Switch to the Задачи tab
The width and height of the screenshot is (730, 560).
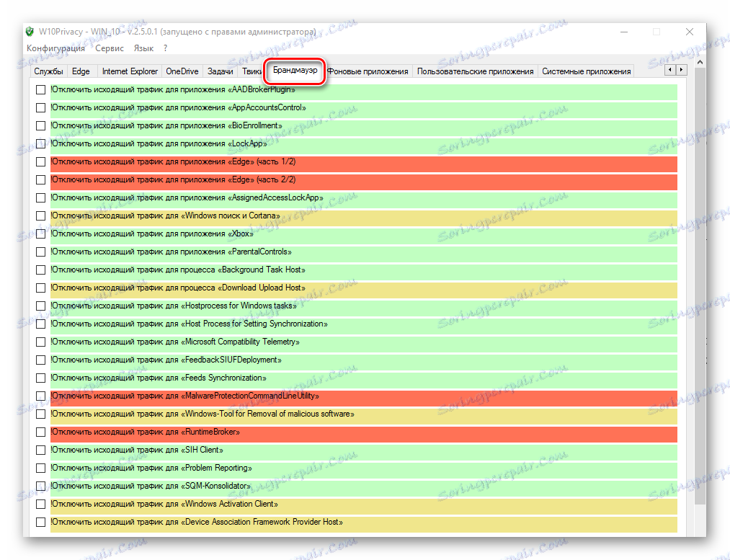click(221, 71)
